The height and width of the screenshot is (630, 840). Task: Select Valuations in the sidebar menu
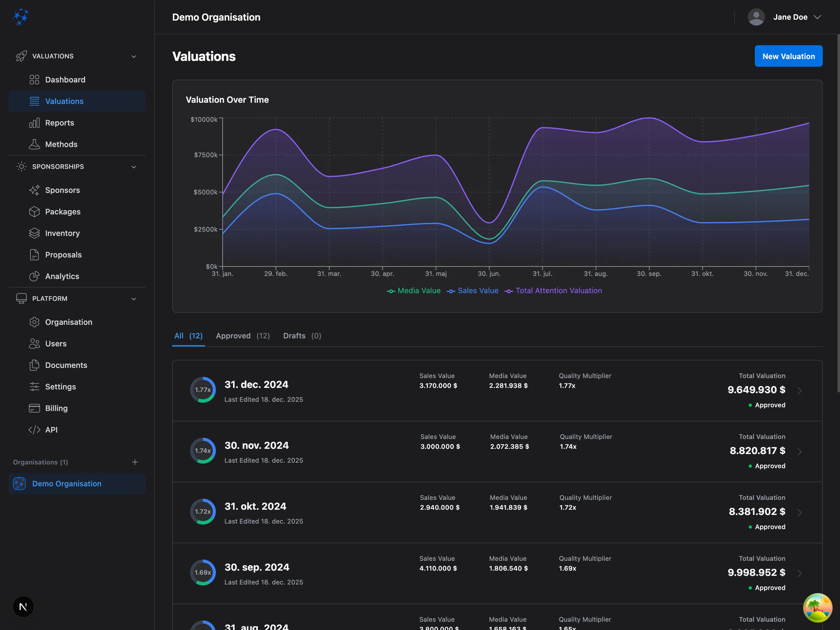tap(77, 101)
